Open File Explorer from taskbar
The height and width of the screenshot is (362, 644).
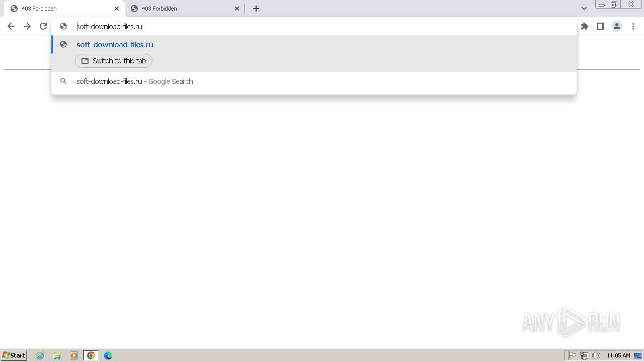click(57, 355)
